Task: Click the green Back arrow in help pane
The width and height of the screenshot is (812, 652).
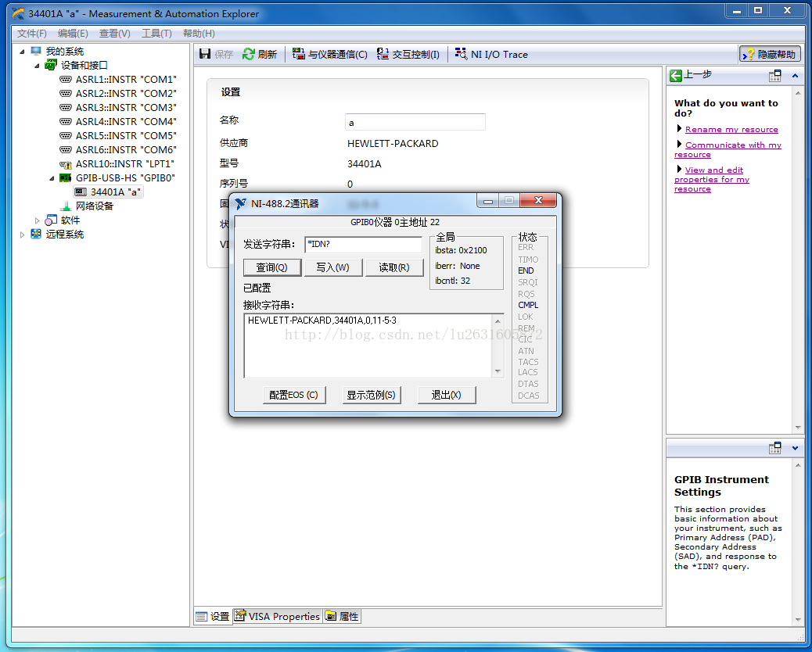Action: click(x=675, y=76)
